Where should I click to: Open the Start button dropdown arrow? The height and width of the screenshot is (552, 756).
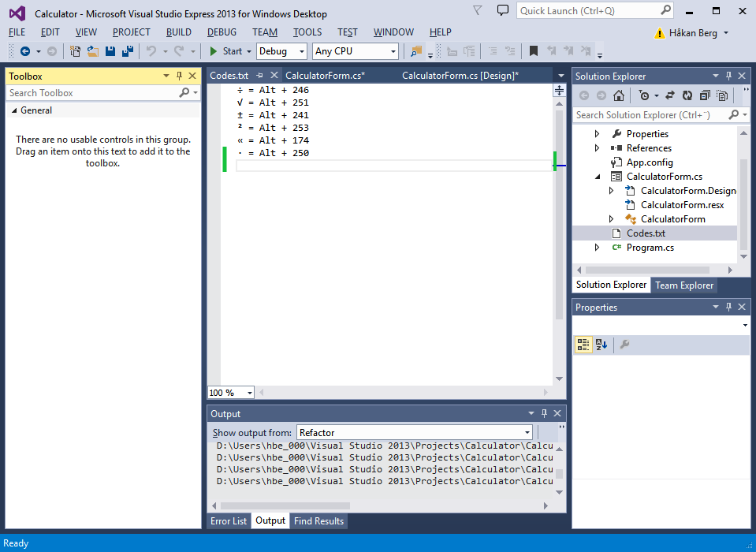click(249, 51)
